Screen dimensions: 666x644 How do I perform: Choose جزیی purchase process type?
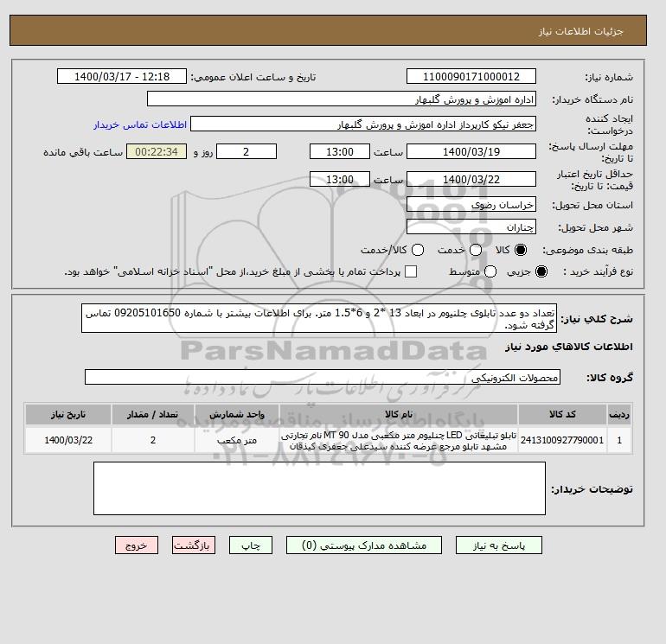[x=541, y=271]
